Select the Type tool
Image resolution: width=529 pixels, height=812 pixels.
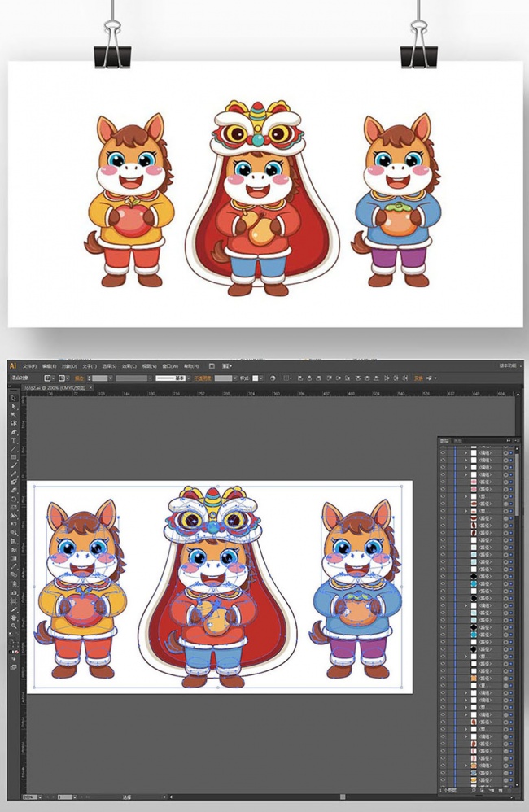point(14,440)
